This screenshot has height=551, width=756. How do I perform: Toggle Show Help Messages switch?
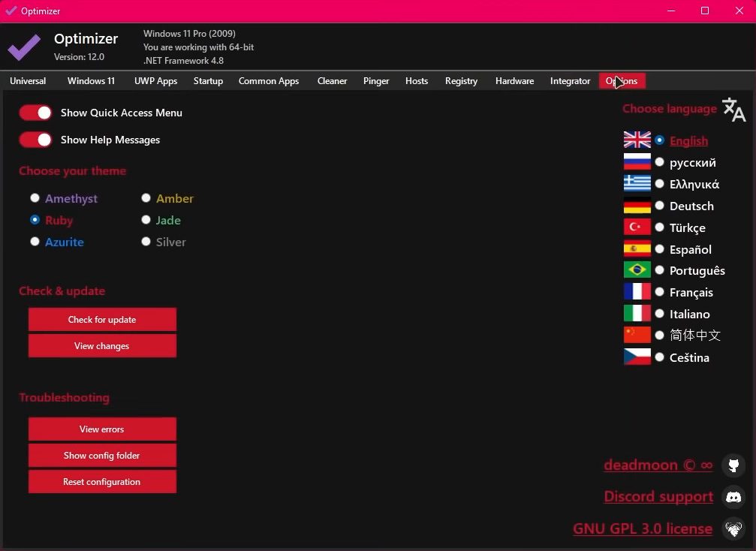click(35, 140)
